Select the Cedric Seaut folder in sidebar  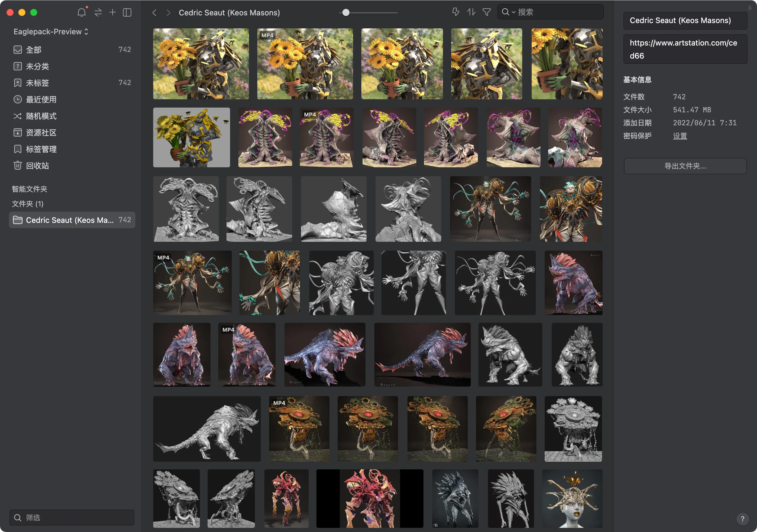coord(72,220)
